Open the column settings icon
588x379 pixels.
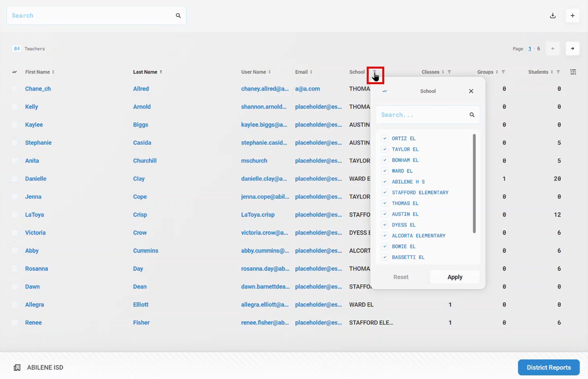coord(573,72)
